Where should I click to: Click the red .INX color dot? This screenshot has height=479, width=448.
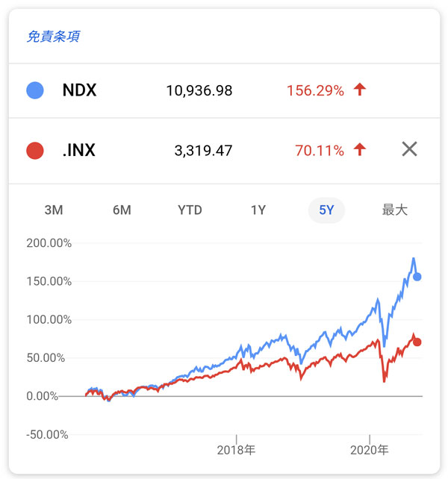pyautogui.click(x=34, y=151)
